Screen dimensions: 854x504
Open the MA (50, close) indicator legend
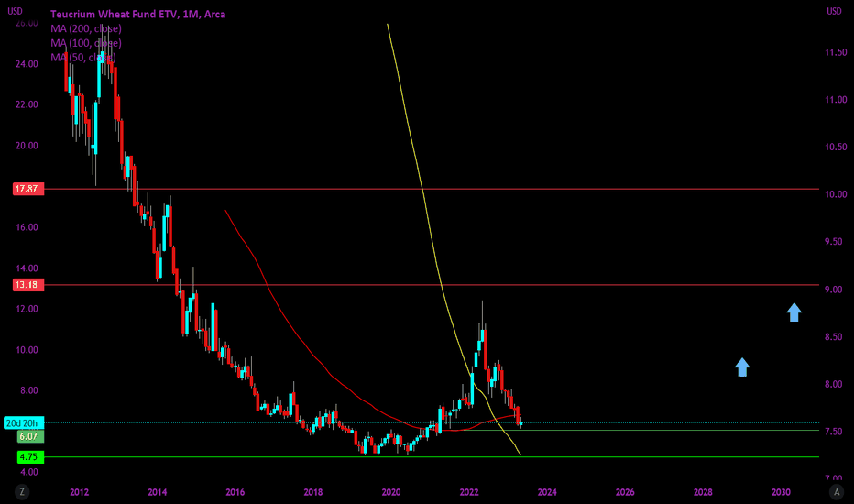pos(83,57)
